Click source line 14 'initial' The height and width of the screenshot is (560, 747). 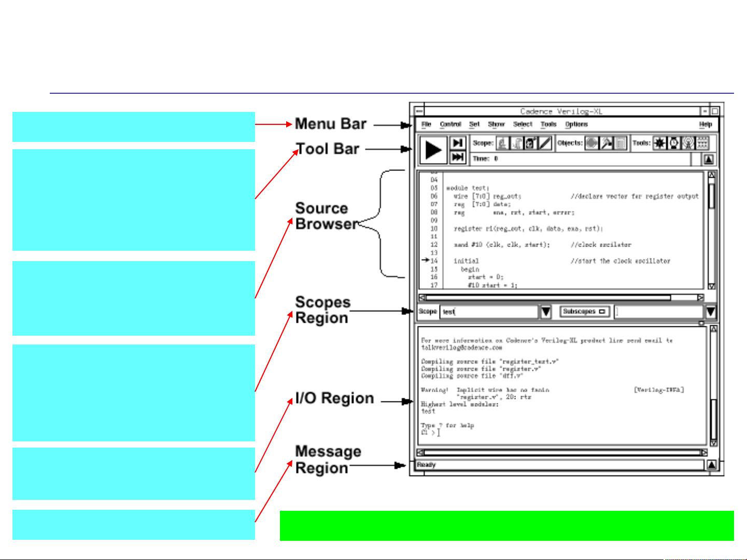[x=466, y=261]
